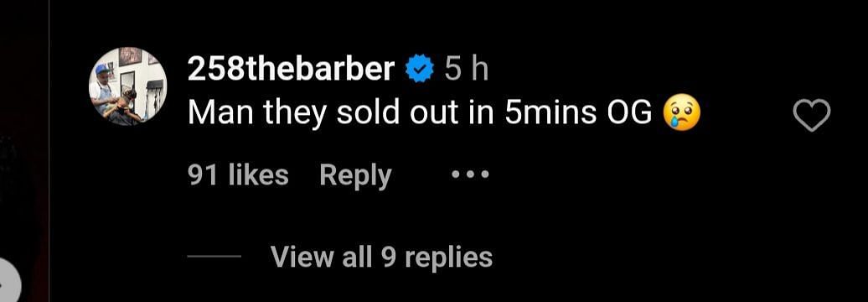Click the 5 h timestamp
The image size is (868, 302).
(x=466, y=70)
